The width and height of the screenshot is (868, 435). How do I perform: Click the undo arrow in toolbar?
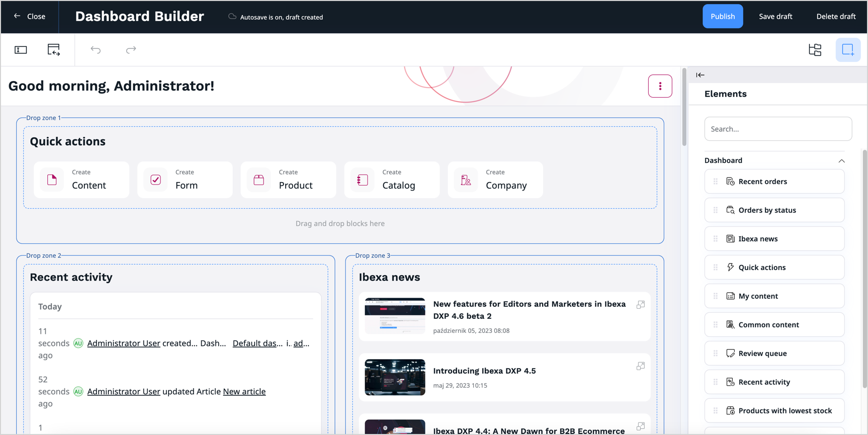pos(96,50)
